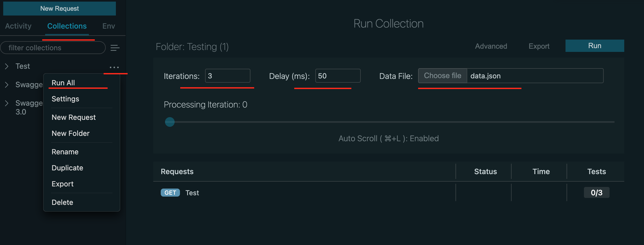Image resolution: width=644 pixels, height=245 pixels.
Task: Expand the Swagger 3.0 collection
Action: [x=6, y=103]
